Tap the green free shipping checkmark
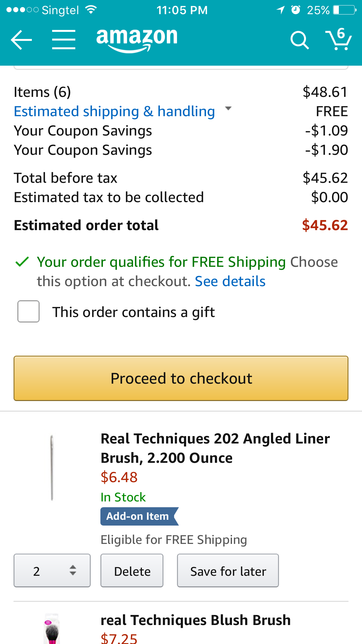 tap(22, 262)
